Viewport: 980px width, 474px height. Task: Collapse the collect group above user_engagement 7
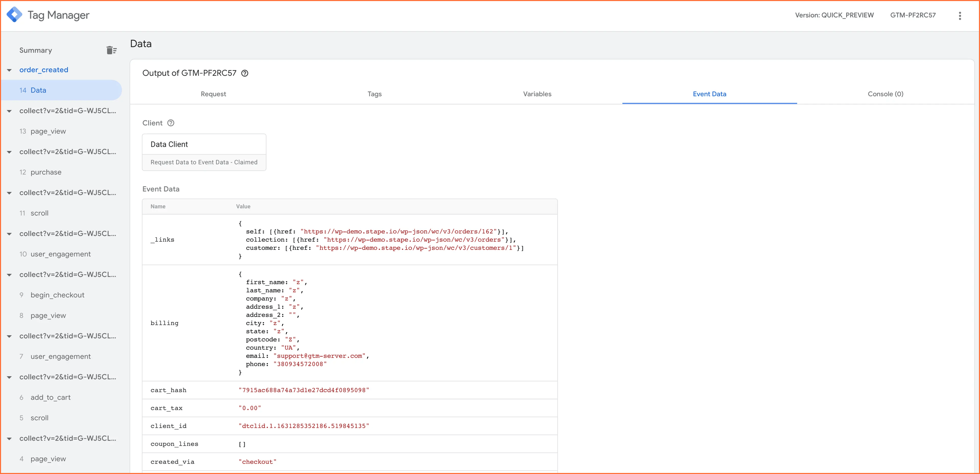(9, 336)
